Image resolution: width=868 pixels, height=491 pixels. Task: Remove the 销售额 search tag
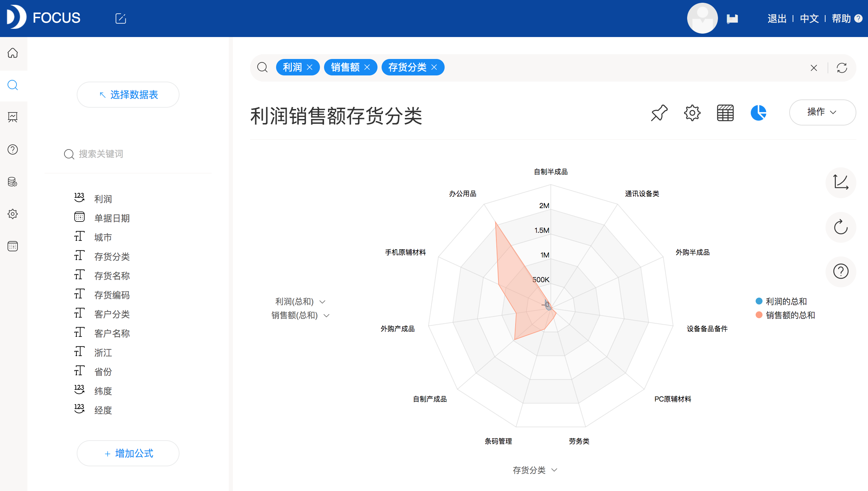tap(367, 67)
